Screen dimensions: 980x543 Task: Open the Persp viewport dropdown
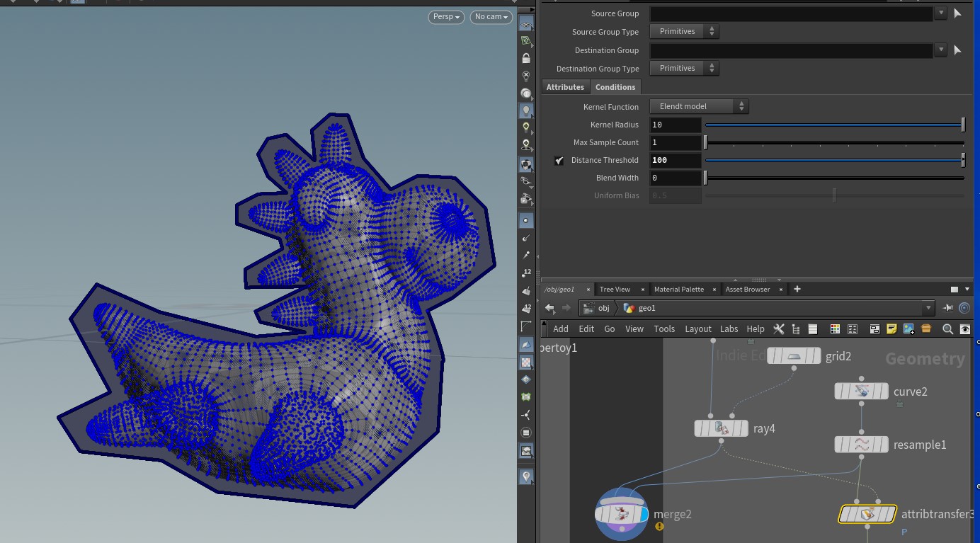coord(446,17)
